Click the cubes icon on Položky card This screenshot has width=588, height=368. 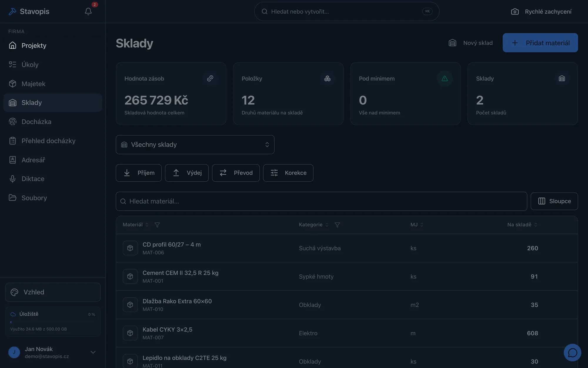327,78
